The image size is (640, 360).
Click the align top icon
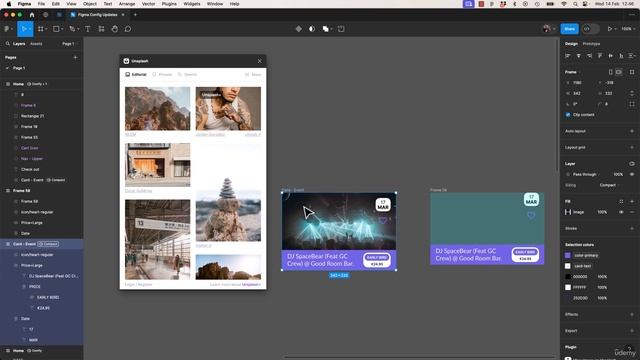600,56
